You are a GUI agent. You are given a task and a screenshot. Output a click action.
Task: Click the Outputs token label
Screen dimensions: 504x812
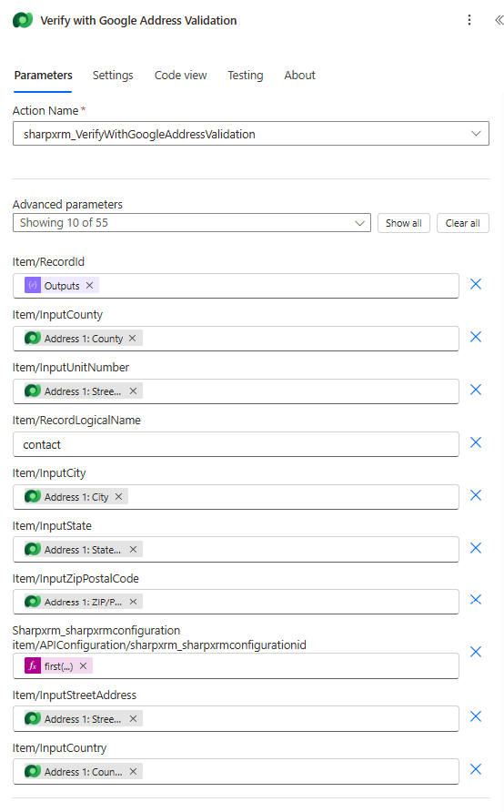click(62, 285)
